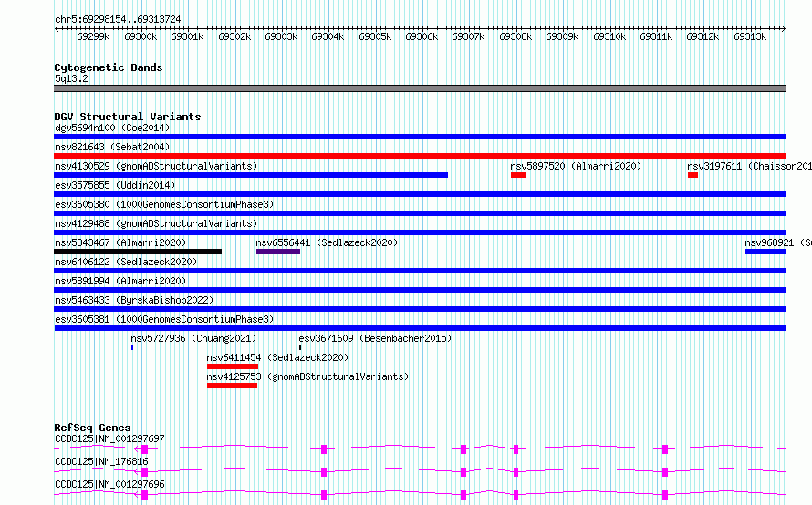Screen dimensions: 812x505
Task: Select the nsv6406122 (Sedlazeck2020) variant bar
Action: click(x=420, y=271)
